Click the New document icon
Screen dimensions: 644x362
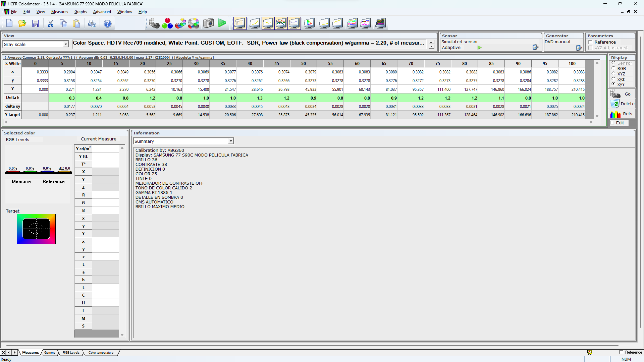pos(9,23)
